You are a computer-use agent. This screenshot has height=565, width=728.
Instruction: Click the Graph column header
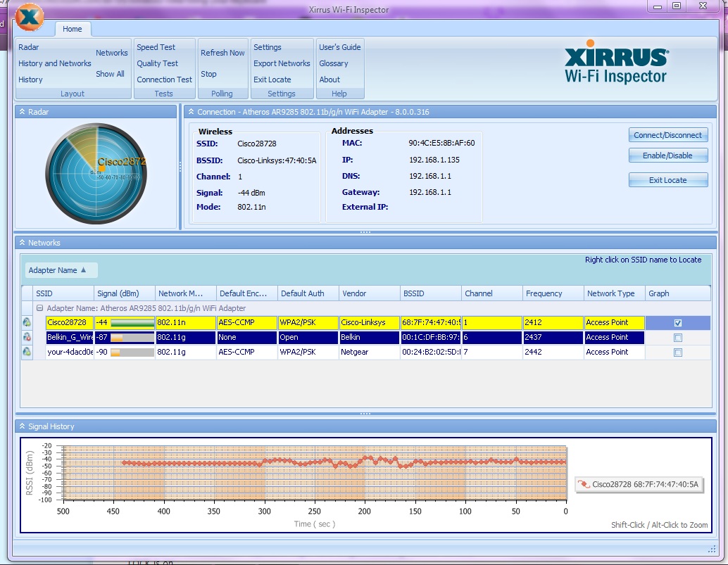click(678, 293)
